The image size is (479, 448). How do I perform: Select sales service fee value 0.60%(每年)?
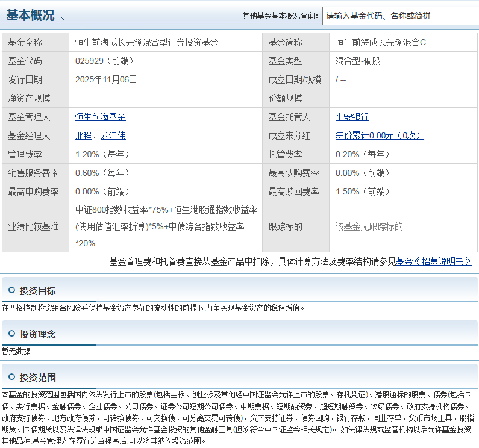pos(102,173)
